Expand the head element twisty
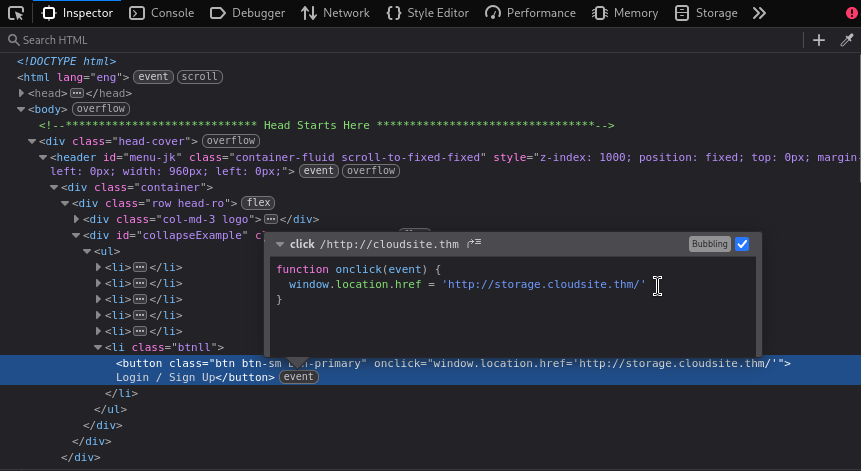The height and width of the screenshot is (471, 861). tap(21, 93)
